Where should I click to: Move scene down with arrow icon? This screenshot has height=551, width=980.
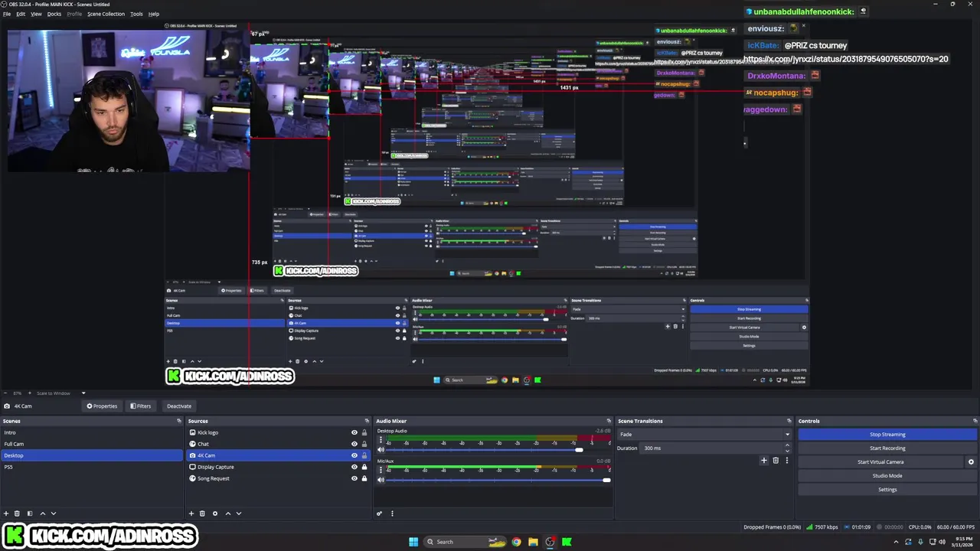point(53,514)
